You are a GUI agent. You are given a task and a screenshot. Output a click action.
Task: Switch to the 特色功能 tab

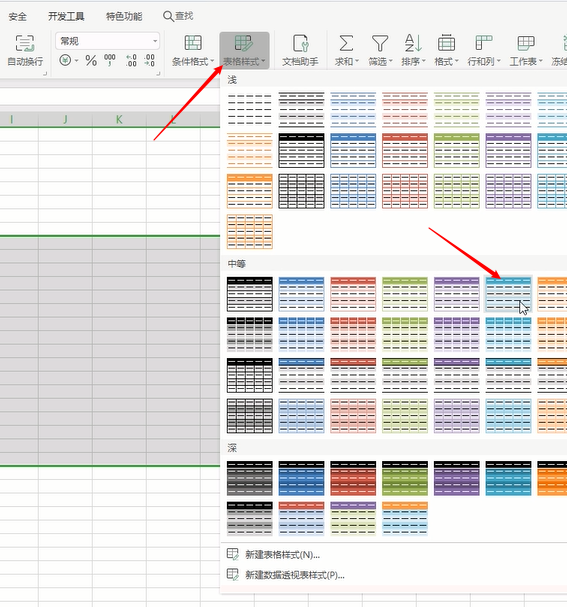coord(124,17)
